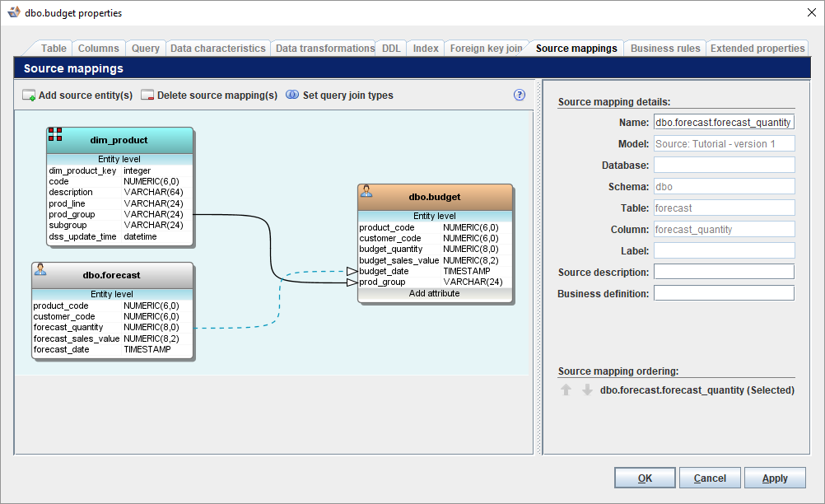Click the Add source entity(s) icon

pyautogui.click(x=29, y=96)
